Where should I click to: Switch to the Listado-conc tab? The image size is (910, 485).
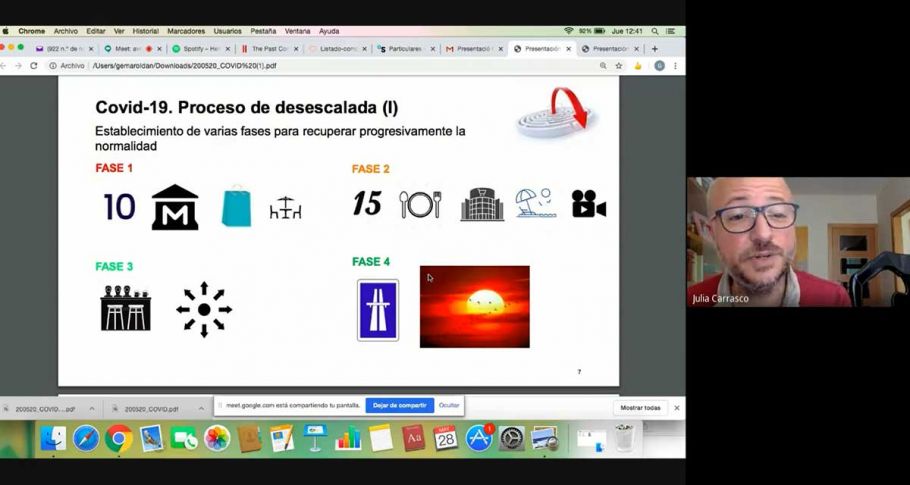click(338, 49)
